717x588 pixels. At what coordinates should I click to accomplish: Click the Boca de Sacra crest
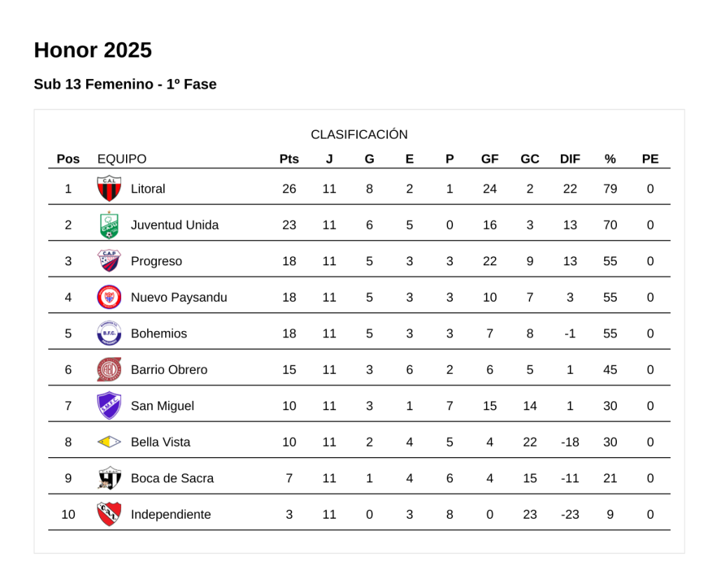pos(109,478)
